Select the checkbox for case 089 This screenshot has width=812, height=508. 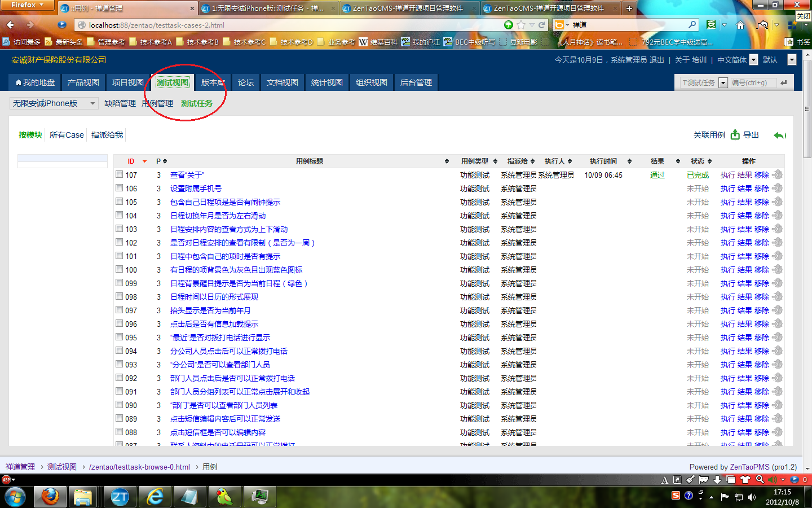[x=120, y=418]
